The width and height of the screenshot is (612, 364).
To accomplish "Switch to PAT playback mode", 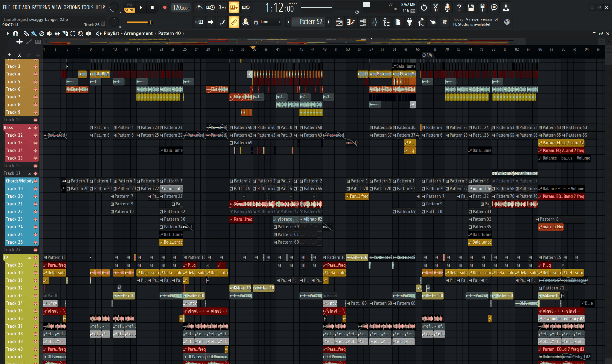I will click(x=129, y=5).
